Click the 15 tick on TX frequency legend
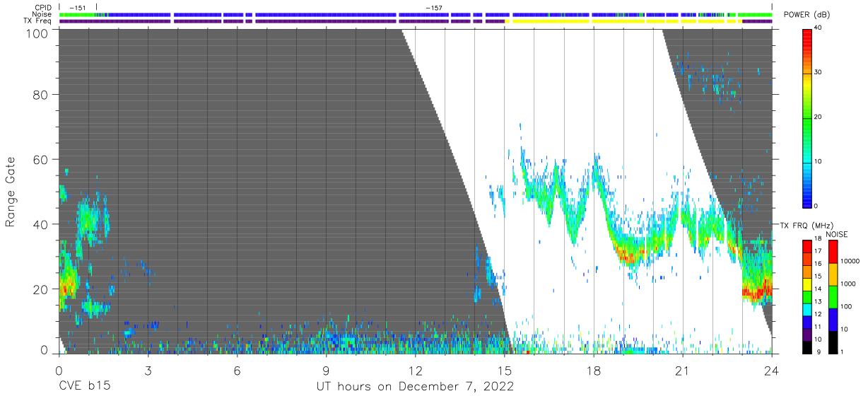The width and height of the screenshot is (868, 401). coord(819,277)
